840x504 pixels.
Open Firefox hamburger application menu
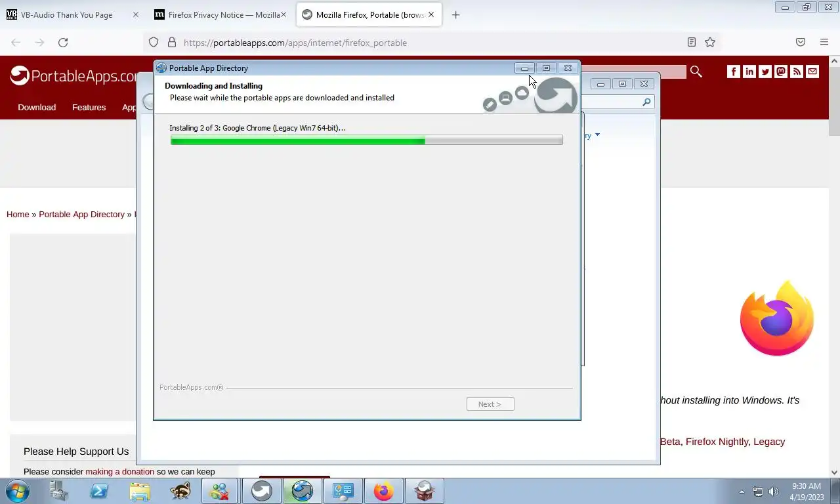[824, 43]
